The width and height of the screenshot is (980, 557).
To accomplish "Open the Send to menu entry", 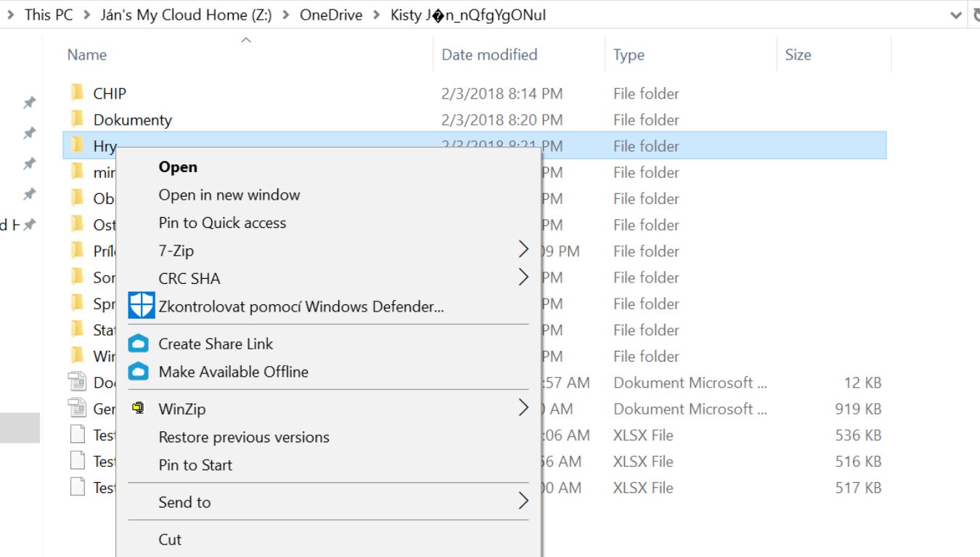I will pos(184,502).
